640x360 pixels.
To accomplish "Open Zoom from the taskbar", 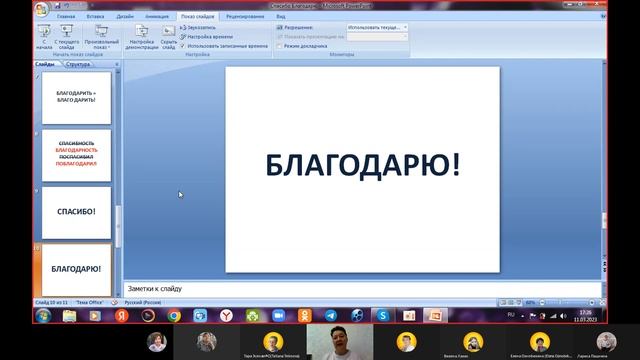I will (279, 316).
